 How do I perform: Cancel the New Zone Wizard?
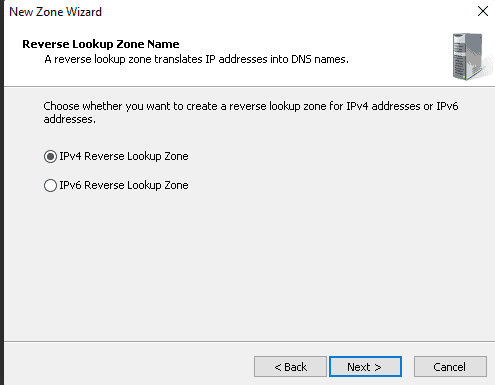tap(450, 367)
